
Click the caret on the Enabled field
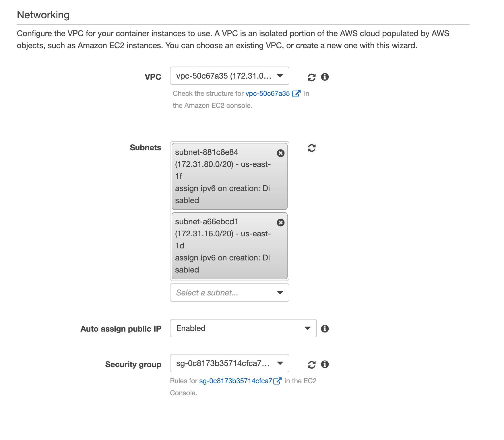(x=307, y=328)
